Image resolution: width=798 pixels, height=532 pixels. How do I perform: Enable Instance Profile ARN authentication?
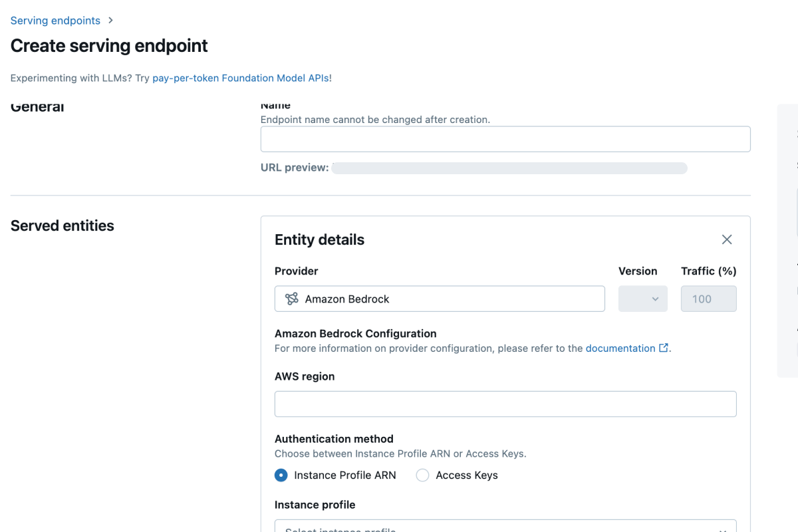tap(281, 475)
